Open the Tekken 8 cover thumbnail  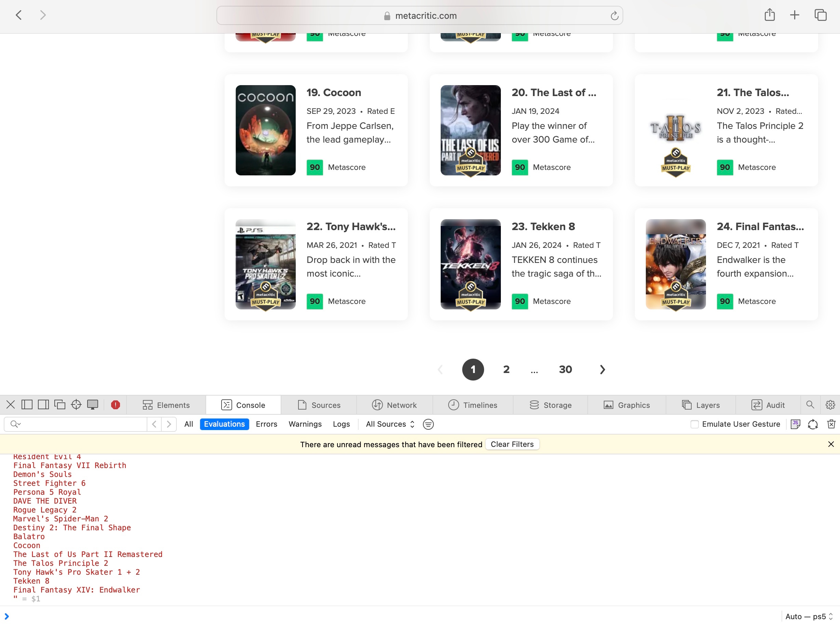470,264
